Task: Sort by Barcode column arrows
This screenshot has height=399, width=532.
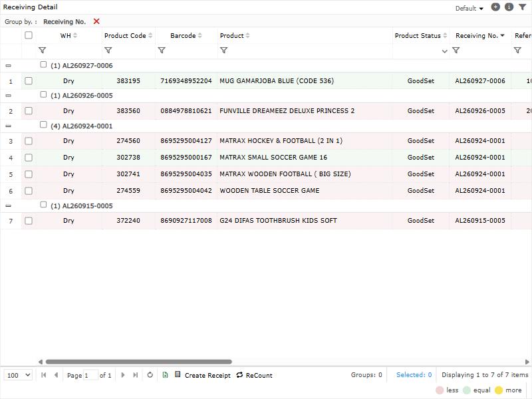Action: (x=200, y=35)
